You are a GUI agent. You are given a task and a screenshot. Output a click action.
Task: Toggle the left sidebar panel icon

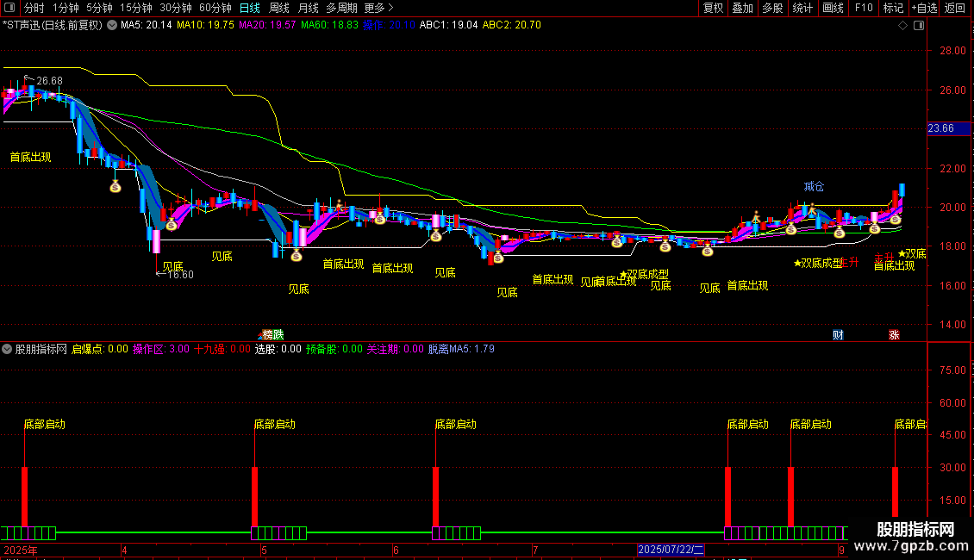point(9,8)
